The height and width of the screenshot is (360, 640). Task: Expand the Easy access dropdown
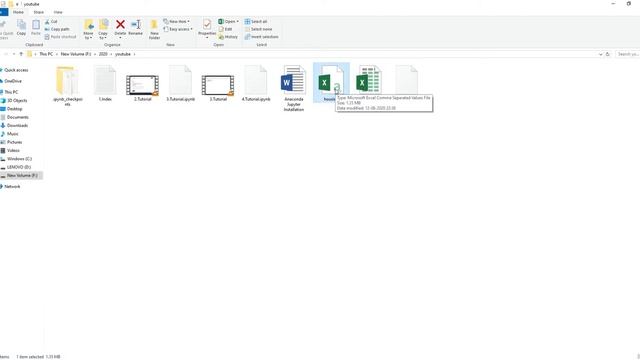178,29
